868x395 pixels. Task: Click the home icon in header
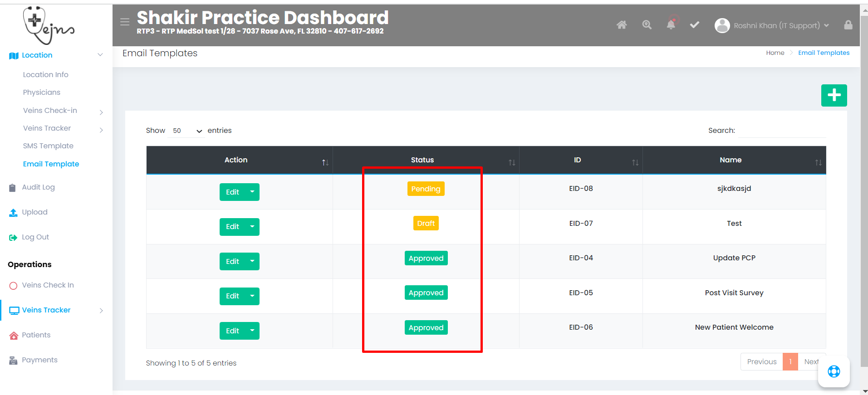[622, 25]
